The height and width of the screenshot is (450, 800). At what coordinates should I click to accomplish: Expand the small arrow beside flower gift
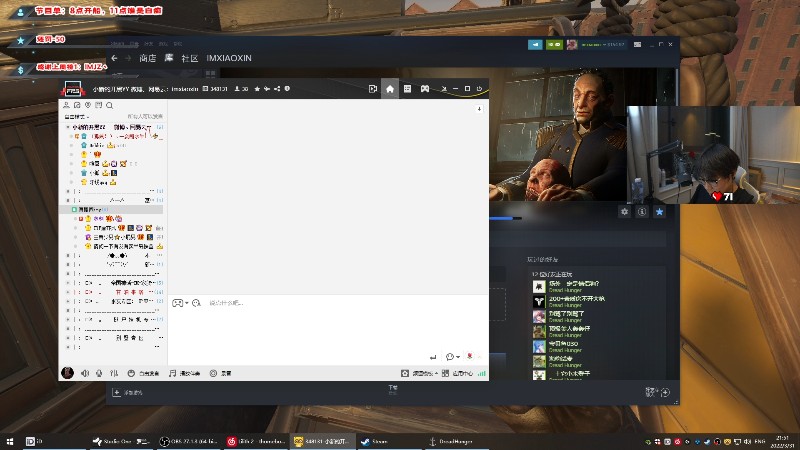(x=479, y=357)
